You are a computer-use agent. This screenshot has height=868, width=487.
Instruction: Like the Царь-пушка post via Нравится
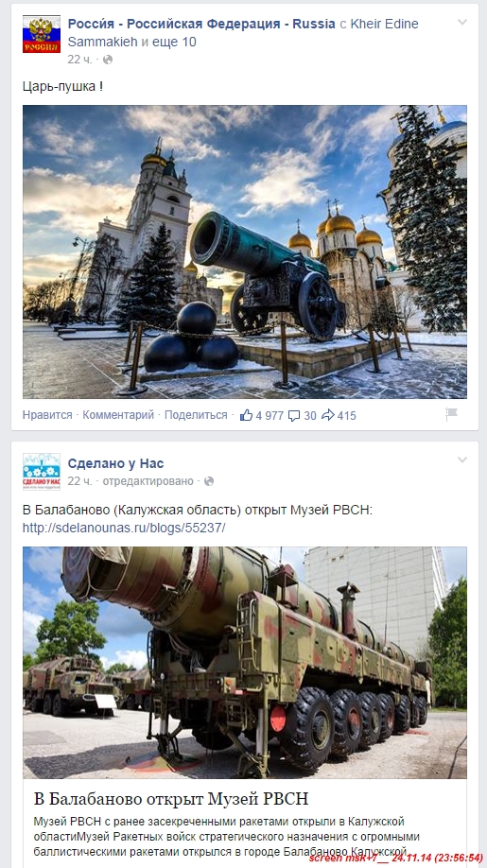coord(47,415)
